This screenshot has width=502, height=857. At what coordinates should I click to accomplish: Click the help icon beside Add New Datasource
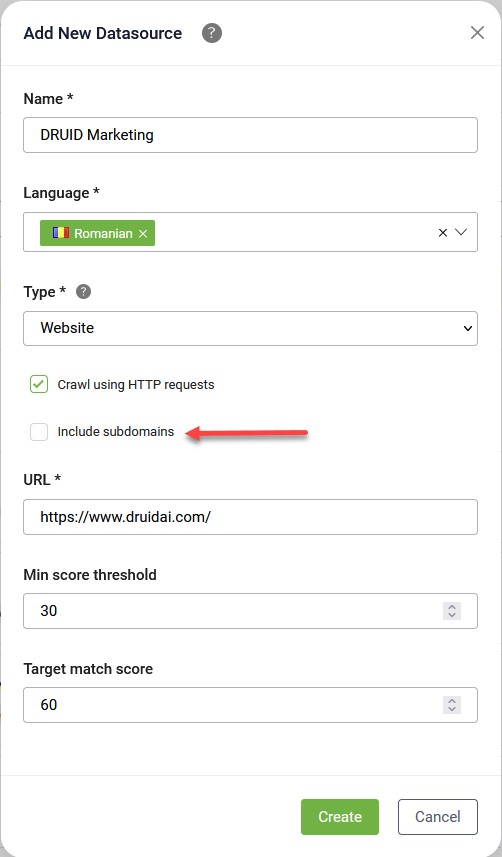tap(212, 33)
